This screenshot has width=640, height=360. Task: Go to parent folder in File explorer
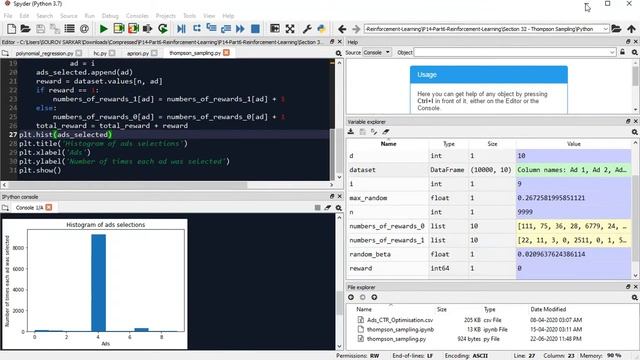[374, 297]
